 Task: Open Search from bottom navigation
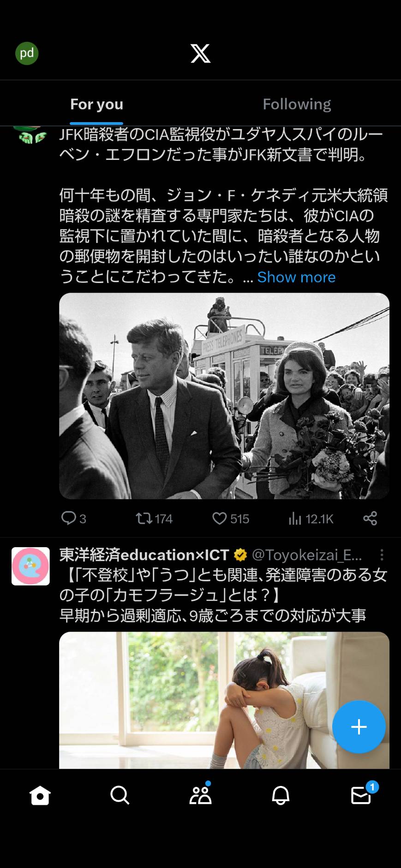(120, 795)
